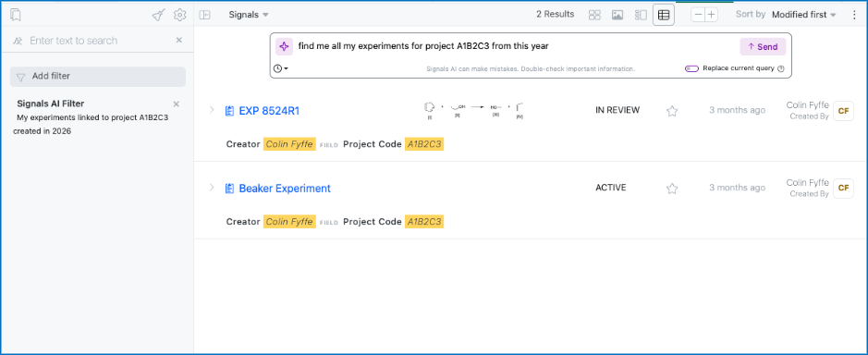Open the query history clock dropdown
This screenshot has width=868, height=355.
coord(281,68)
